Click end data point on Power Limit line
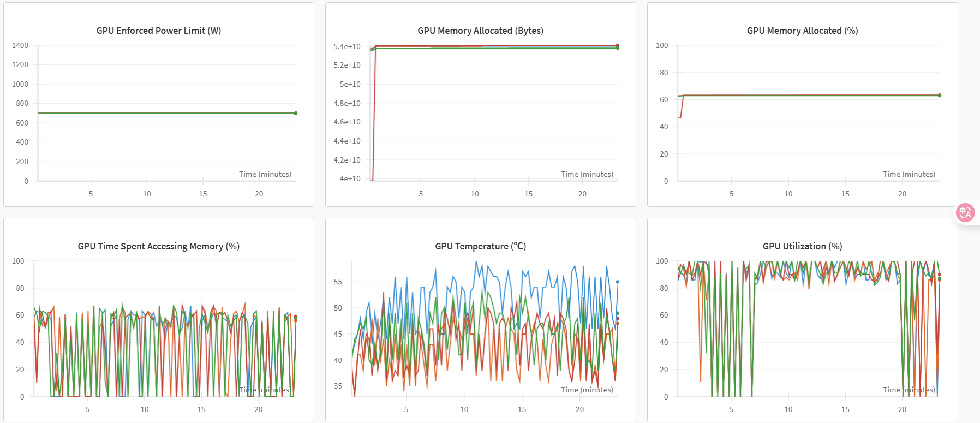The width and height of the screenshot is (980, 423). [x=296, y=113]
